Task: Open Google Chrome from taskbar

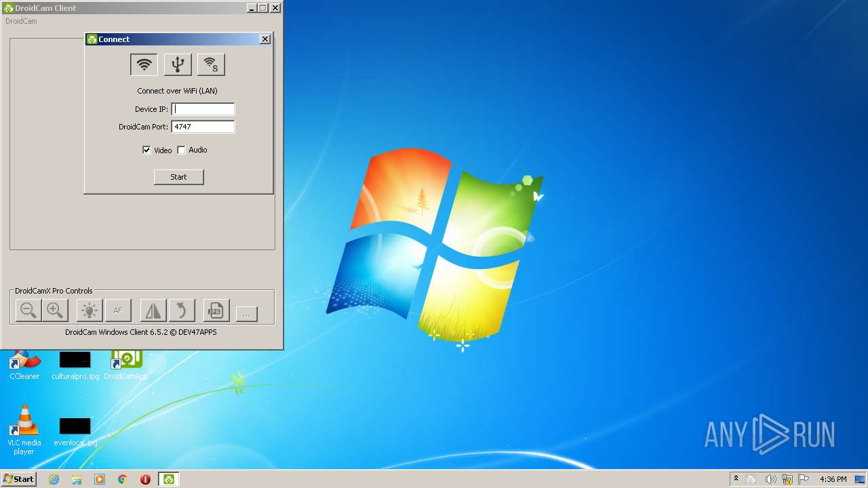Action: [x=123, y=479]
